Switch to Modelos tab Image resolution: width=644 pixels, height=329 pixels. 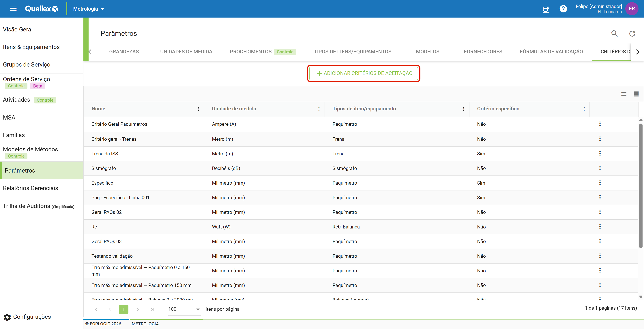[428, 52]
